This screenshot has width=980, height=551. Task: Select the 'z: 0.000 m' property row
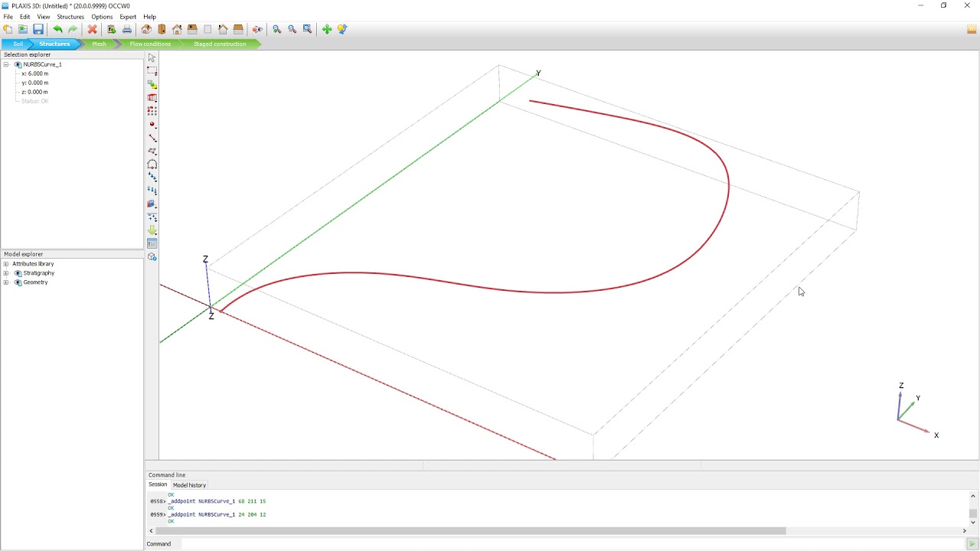tap(35, 92)
